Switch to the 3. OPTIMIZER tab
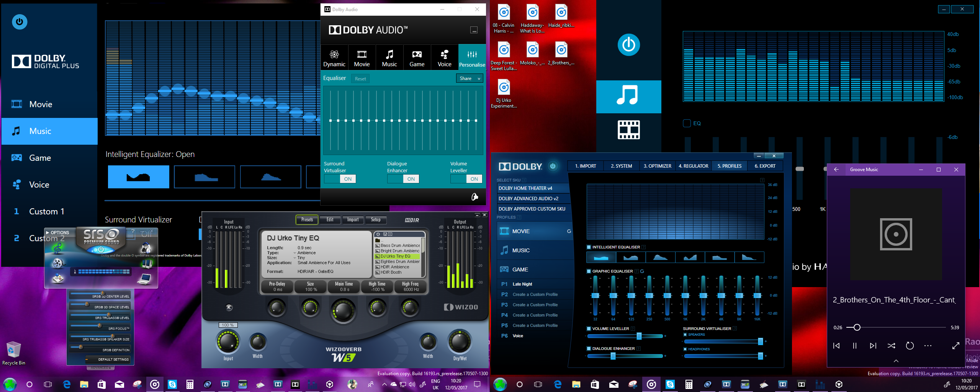Viewport: 980px width, 392px height. point(657,166)
